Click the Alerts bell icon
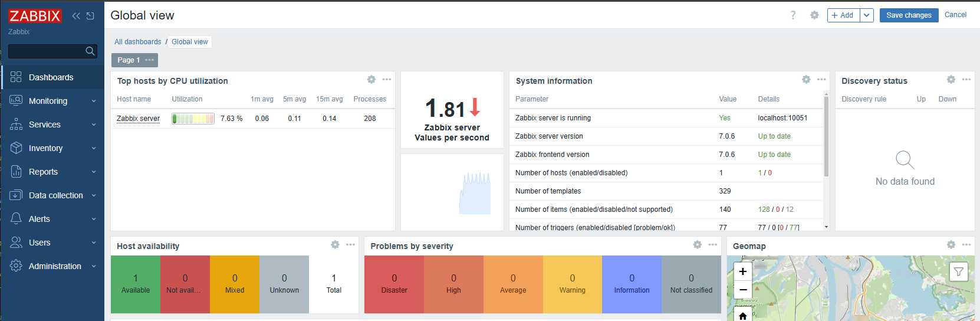 pyautogui.click(x=16, y=218)
